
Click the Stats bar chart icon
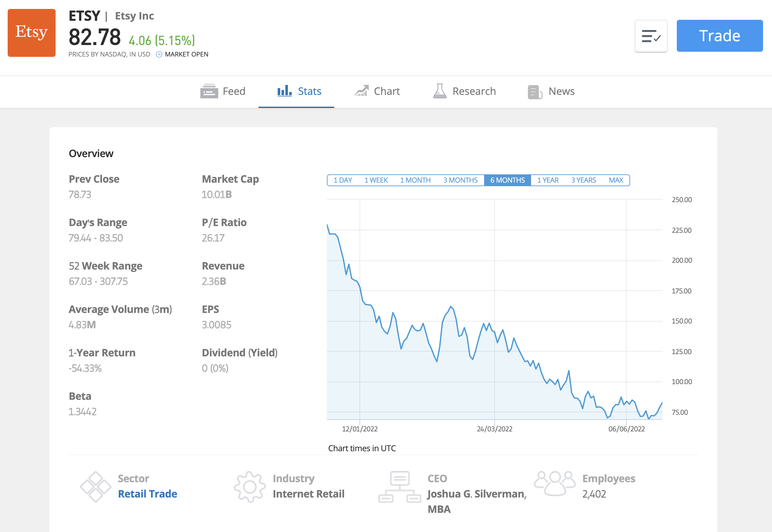[x=284, y=91]
